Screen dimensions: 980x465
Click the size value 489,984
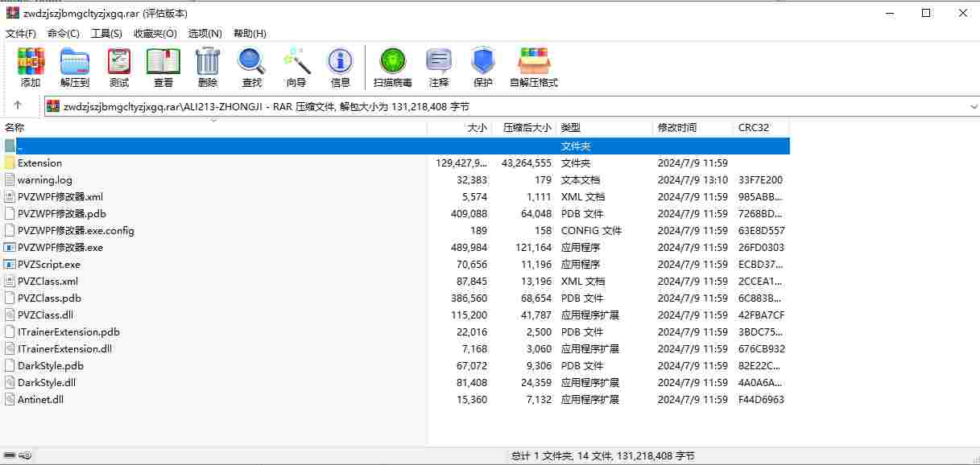[469, 247]
